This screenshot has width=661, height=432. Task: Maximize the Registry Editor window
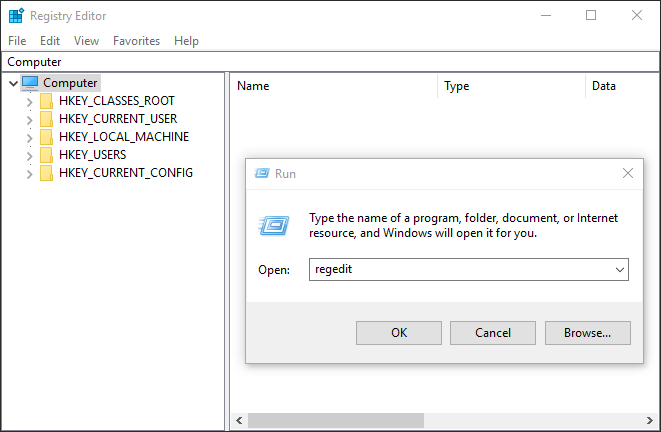tap(591, 16)
